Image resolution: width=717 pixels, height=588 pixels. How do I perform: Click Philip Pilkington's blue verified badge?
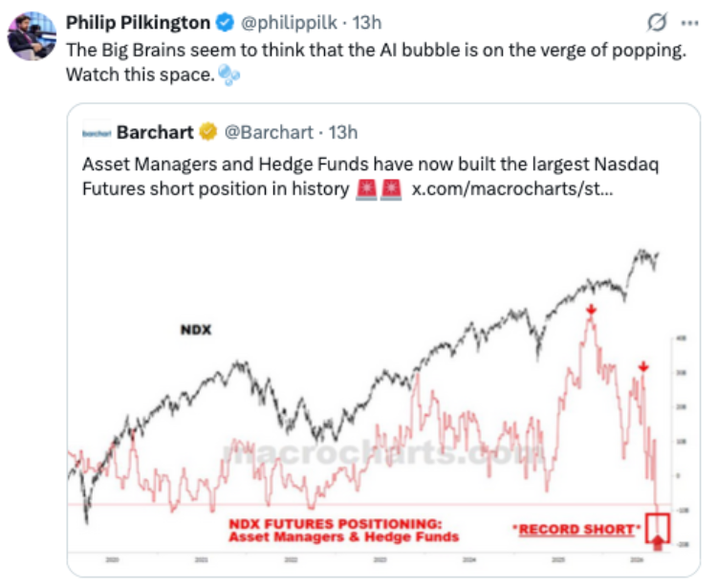point(225,22)
